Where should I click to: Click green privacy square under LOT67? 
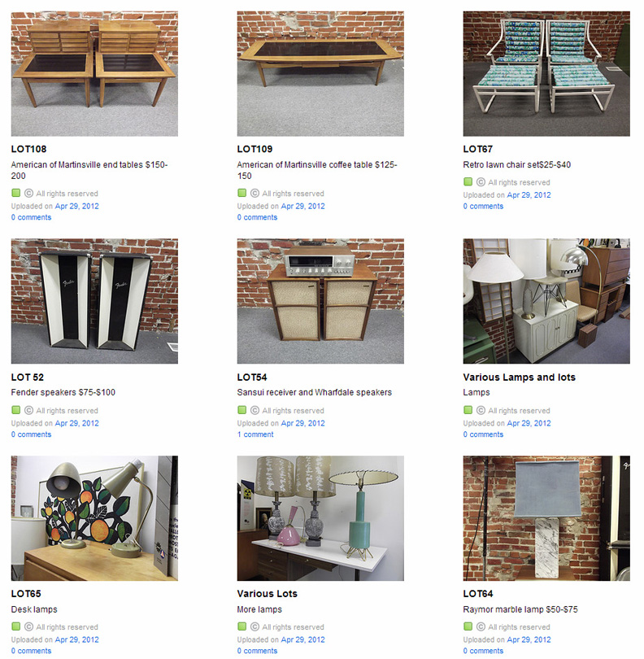click(468, 181)
